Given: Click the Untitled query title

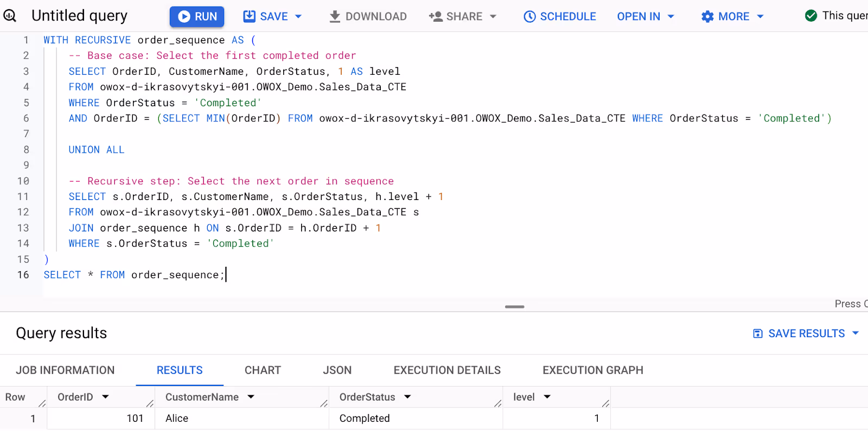Looking at the screenshot, I should (79, 16).
